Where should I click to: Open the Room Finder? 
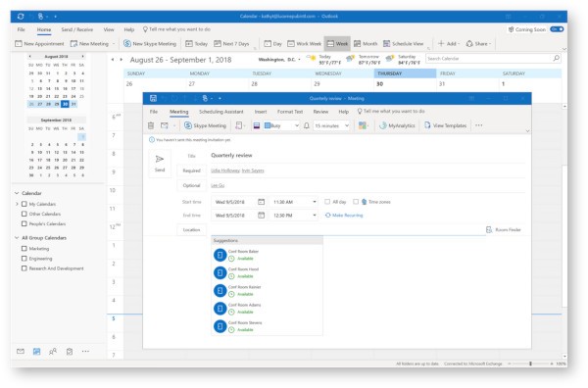[504, 229]
